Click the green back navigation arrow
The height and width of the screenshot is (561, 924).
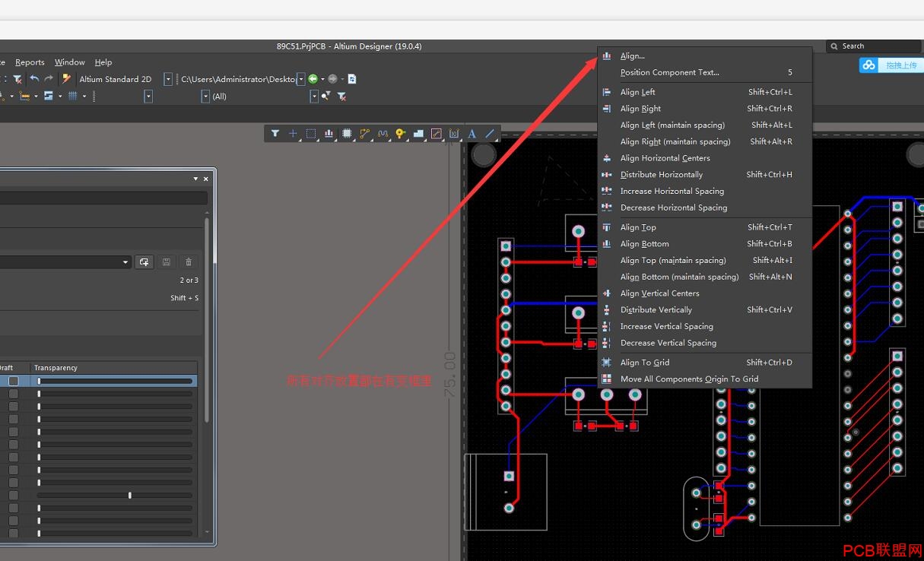313,79
